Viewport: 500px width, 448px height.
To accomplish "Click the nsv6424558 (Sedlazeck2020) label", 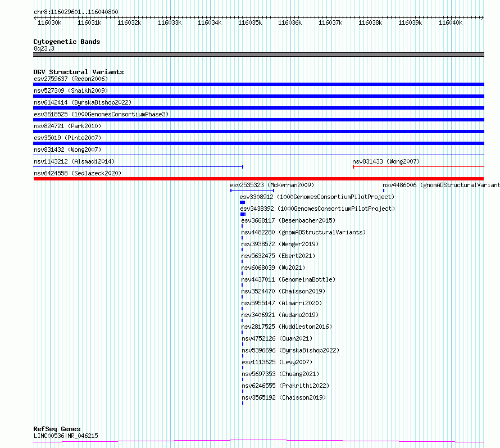I will tap(78, 173).
